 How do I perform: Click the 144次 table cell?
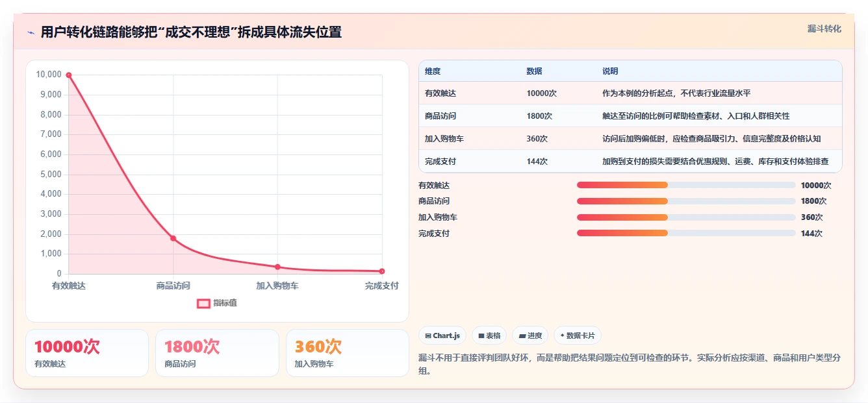537,162
